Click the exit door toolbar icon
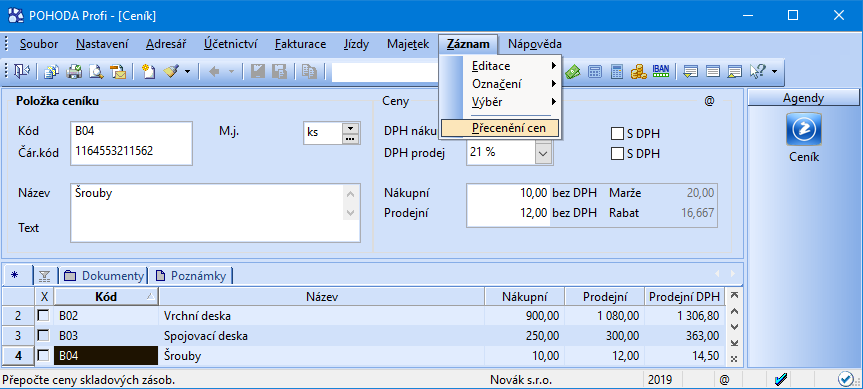This screenshot has width=863, height=389. click(22, 72)
